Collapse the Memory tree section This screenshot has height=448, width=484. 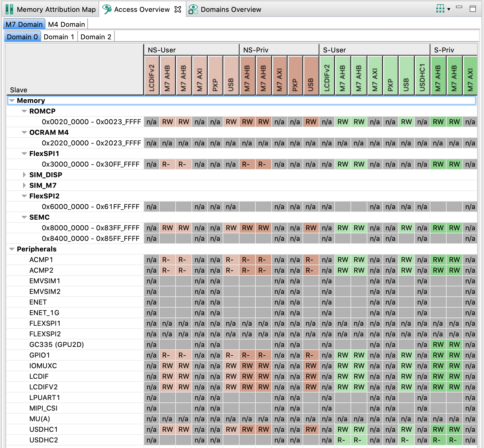(12, 100)
